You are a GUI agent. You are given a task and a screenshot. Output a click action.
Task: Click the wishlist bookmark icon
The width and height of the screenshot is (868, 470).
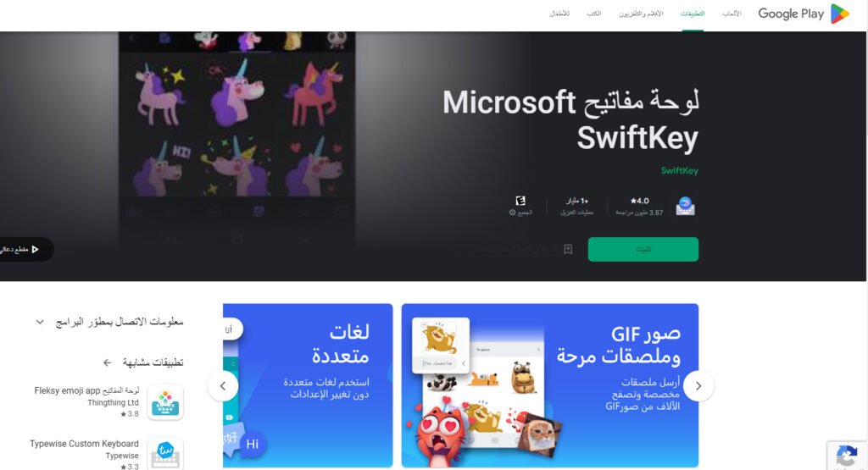[568, 249]
